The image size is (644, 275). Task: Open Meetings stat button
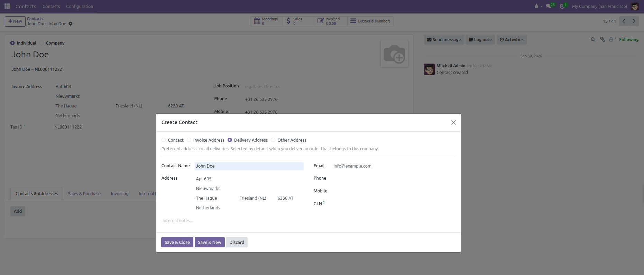266,21
